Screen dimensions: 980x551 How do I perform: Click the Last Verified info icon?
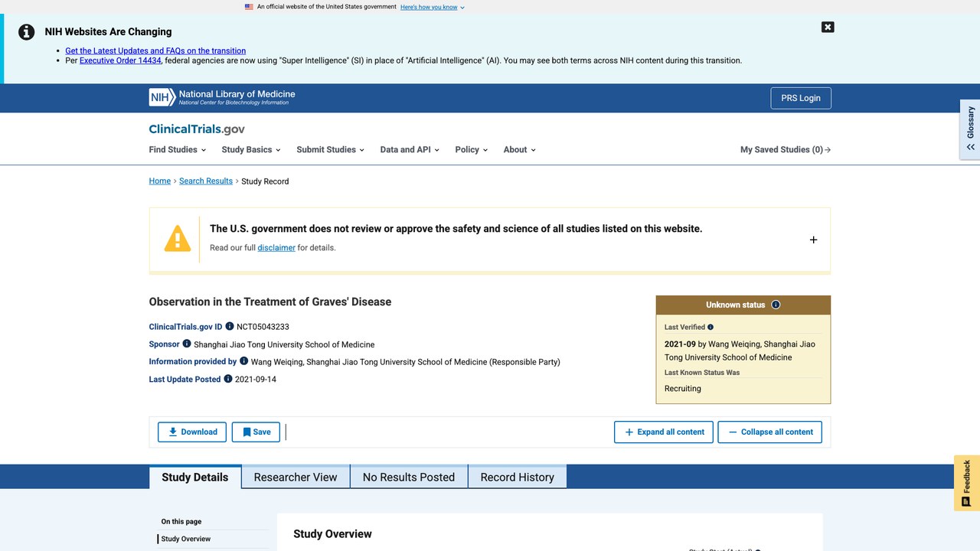(710, 327)
